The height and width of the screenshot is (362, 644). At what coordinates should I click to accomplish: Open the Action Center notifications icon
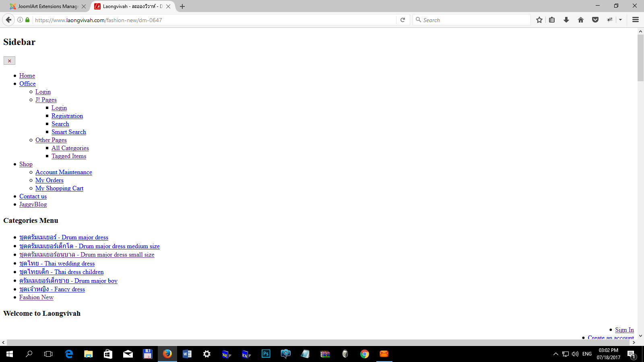[631, 354]
